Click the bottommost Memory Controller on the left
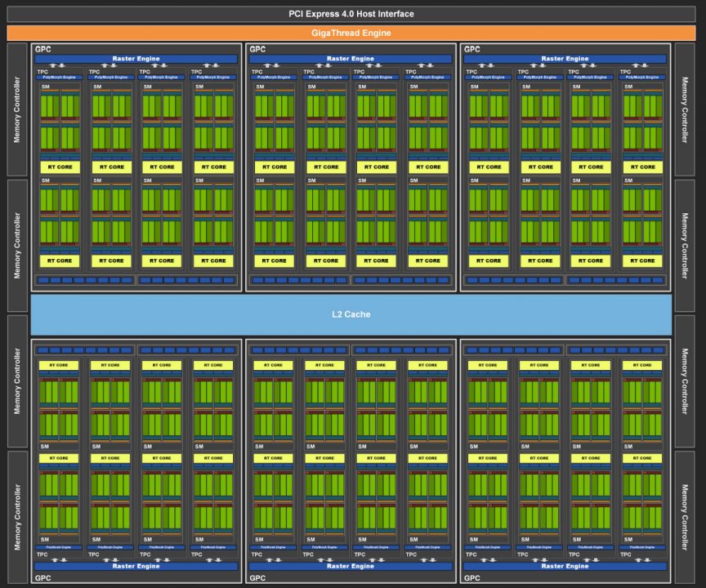 [x=16, y=517]
